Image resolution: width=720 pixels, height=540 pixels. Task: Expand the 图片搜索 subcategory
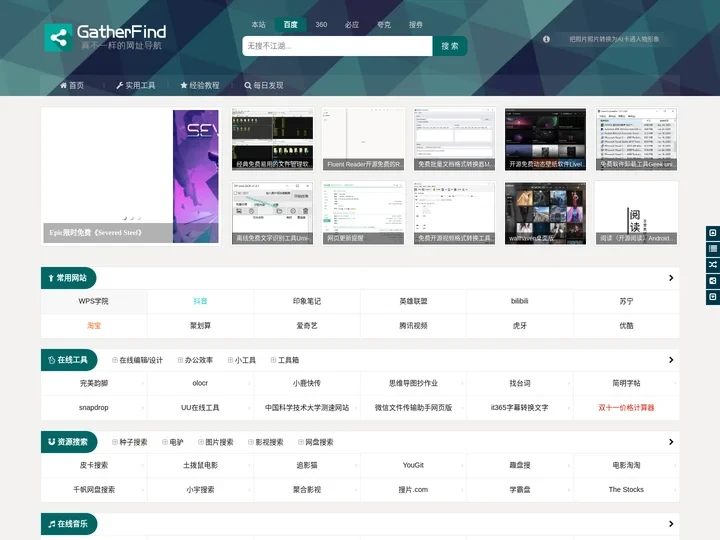[x=216, y=442]
